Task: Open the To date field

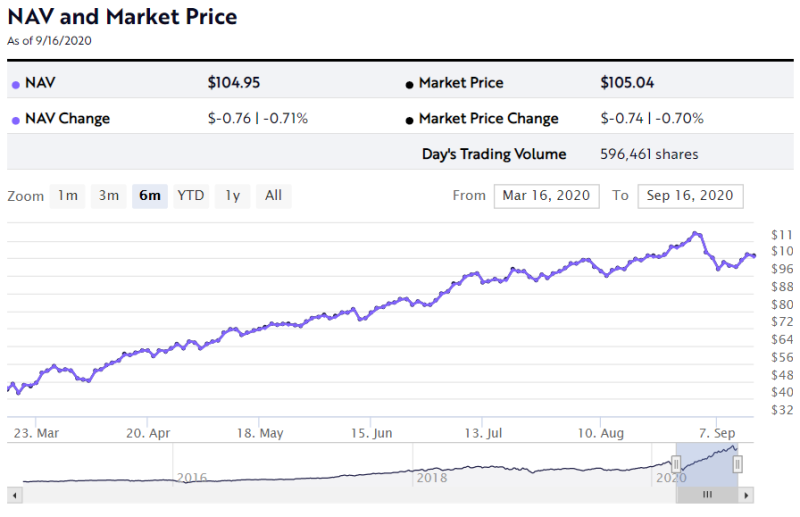Action: coord(689,196)
